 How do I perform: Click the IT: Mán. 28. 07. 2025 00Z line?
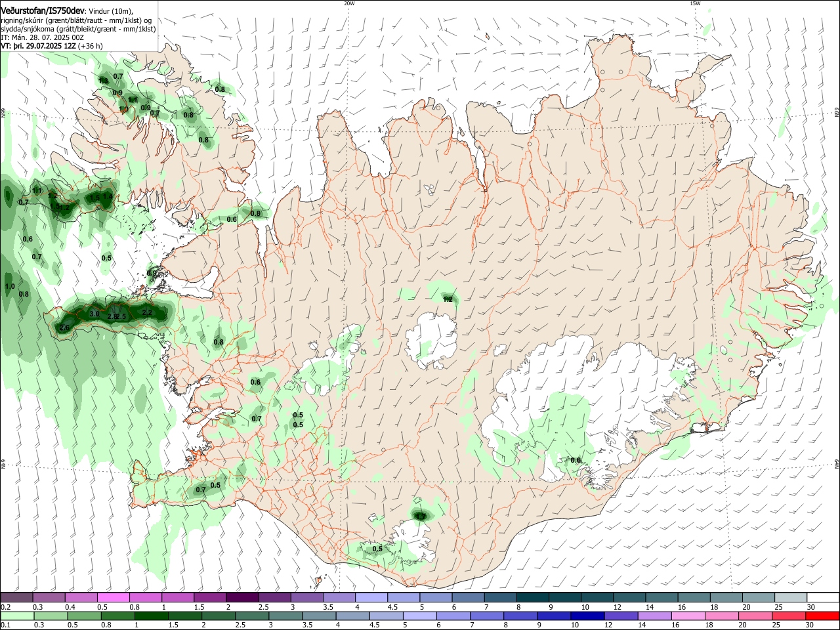pyautogui.click(x=42, y=37)
